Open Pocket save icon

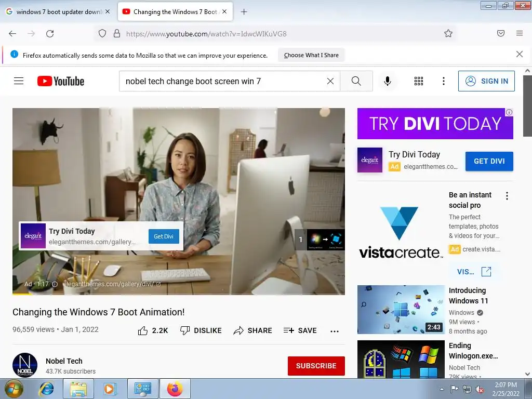[x=500, y=33]
